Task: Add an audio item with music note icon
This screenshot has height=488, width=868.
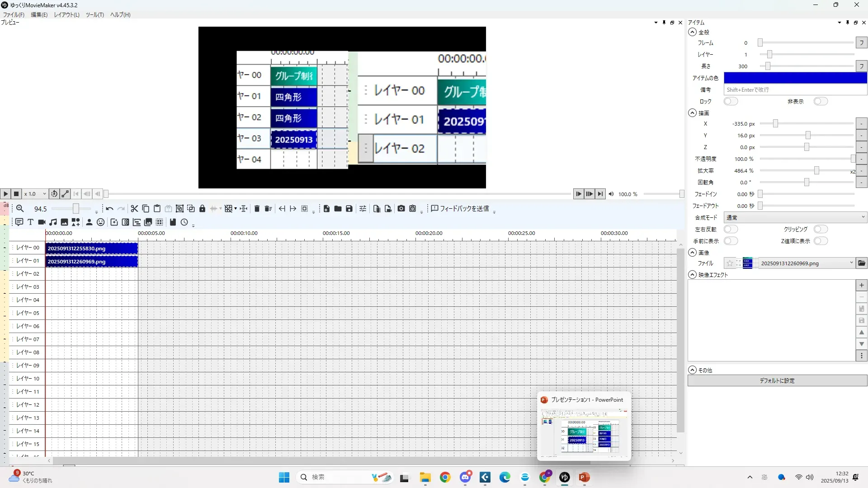Action: [x=53, y=222]
